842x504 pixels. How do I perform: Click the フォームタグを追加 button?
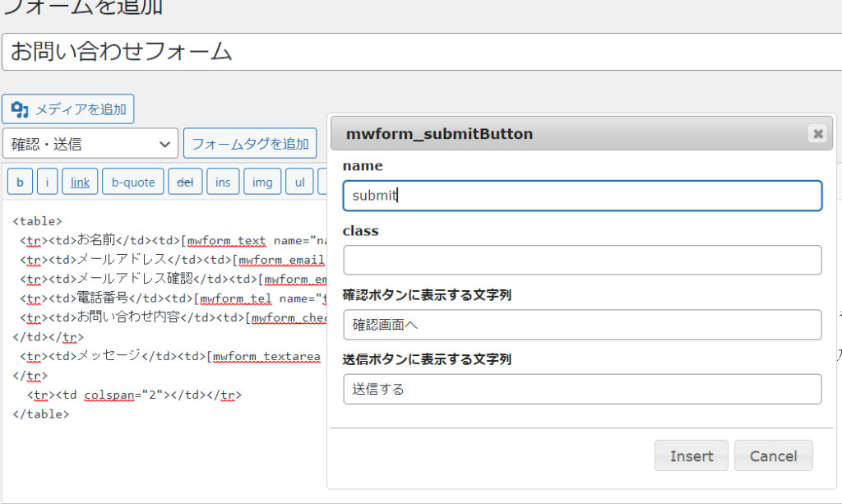tap(250, 143)
